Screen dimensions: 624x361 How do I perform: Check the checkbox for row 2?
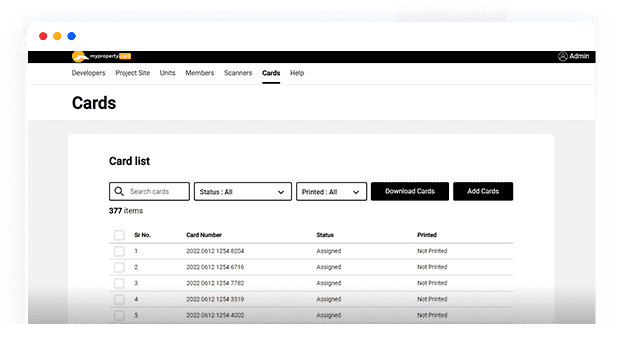tap(119, 267)
